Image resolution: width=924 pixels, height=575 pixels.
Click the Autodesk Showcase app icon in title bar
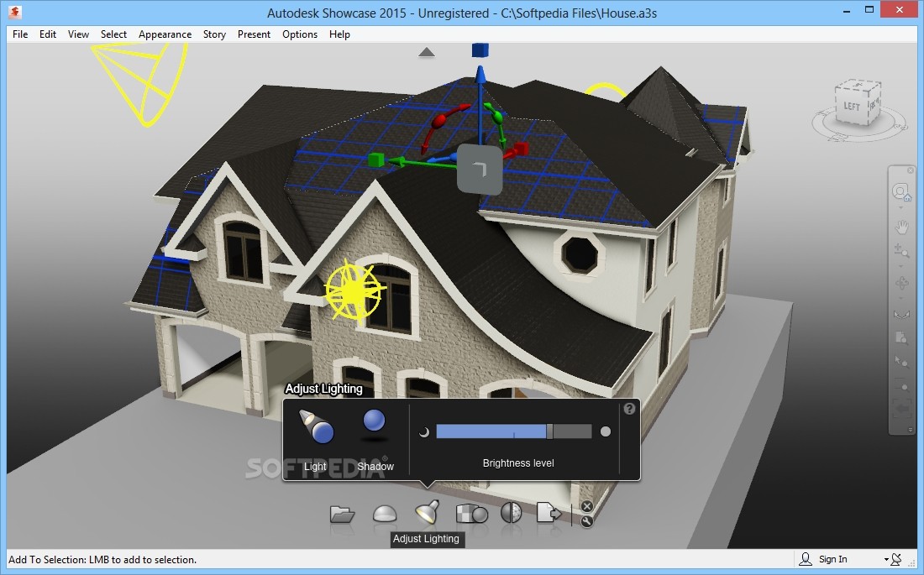click(15, 11)
